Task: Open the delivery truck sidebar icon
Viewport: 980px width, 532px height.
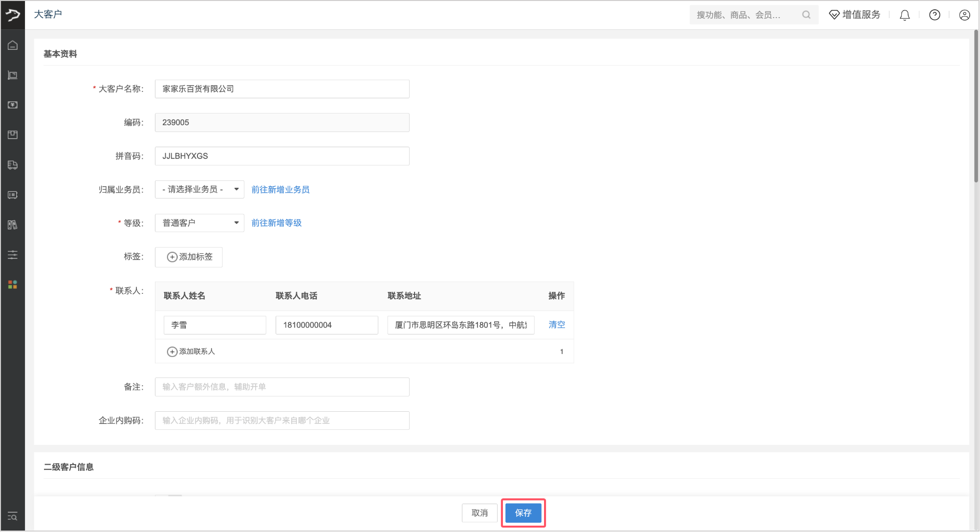Action: coord(13,165)
